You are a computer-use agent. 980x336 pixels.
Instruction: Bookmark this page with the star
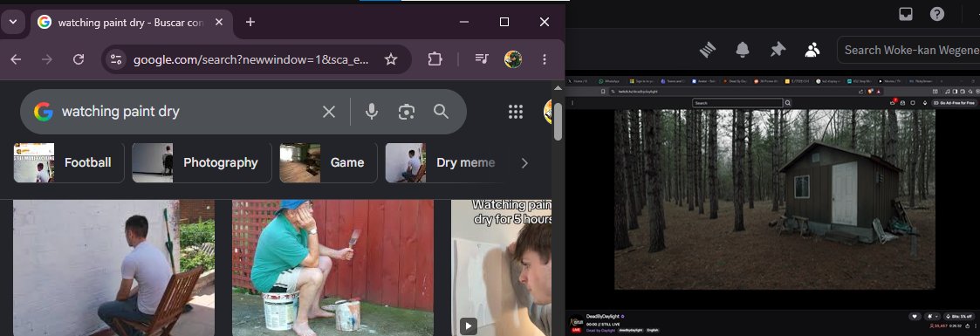click(391, 59)
